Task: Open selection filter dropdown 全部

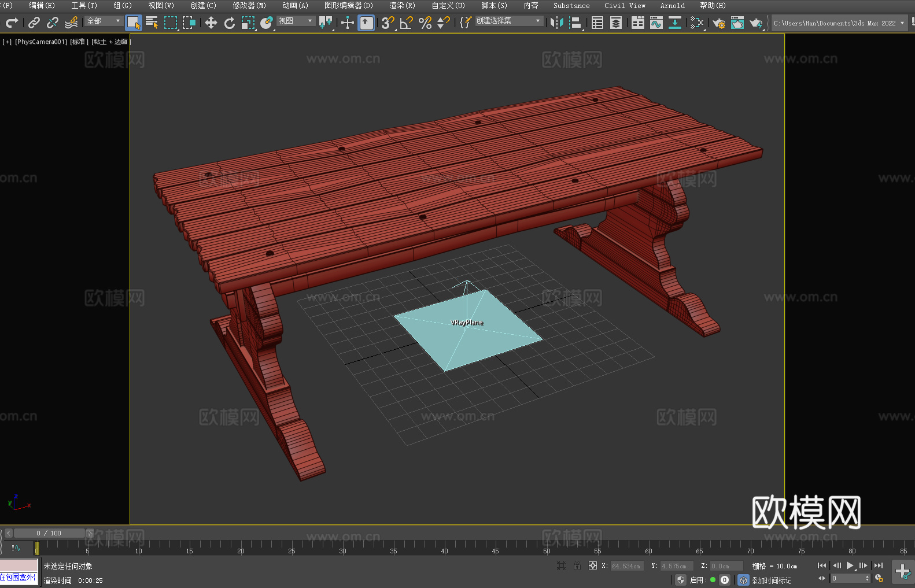Action: point(104,21)
